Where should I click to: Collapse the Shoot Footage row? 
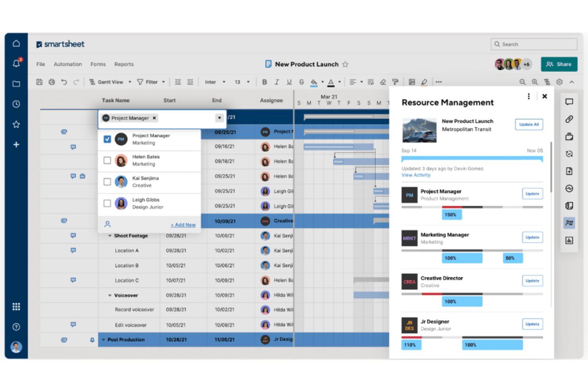[110, 236]
